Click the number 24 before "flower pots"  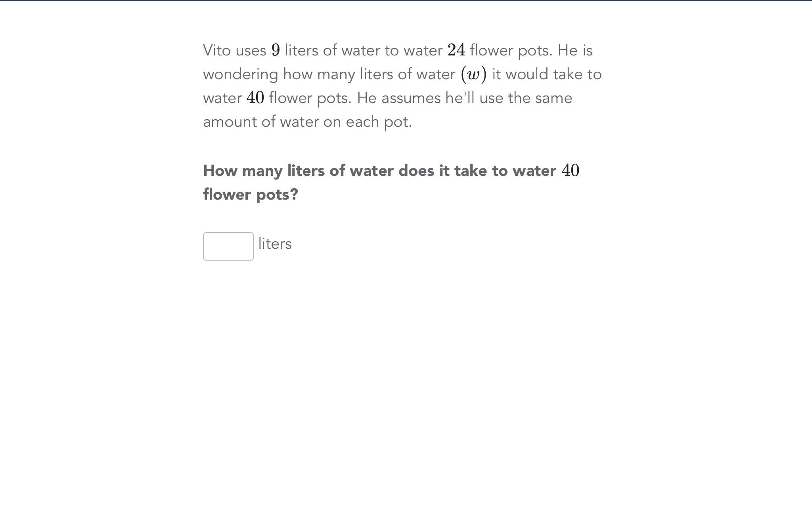[x=456, y=51]
